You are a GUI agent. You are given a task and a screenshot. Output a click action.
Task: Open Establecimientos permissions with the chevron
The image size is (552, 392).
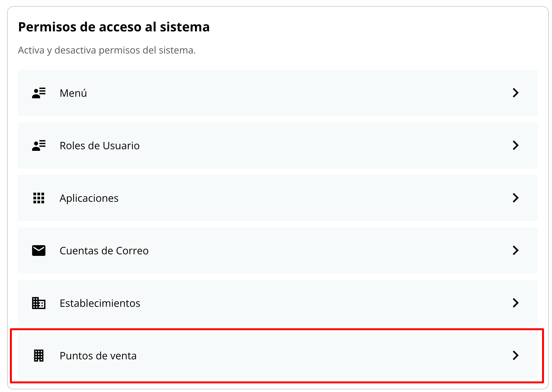(x=516, y=303)
